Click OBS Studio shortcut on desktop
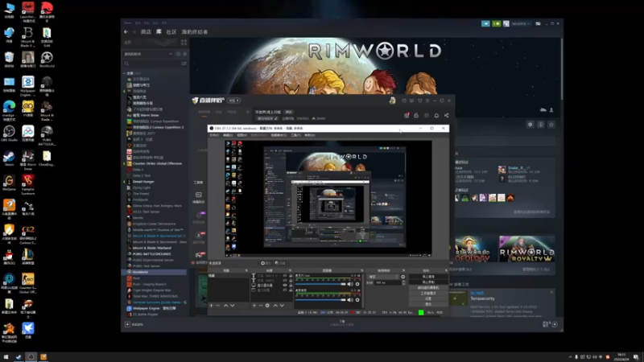 (9, 134)
